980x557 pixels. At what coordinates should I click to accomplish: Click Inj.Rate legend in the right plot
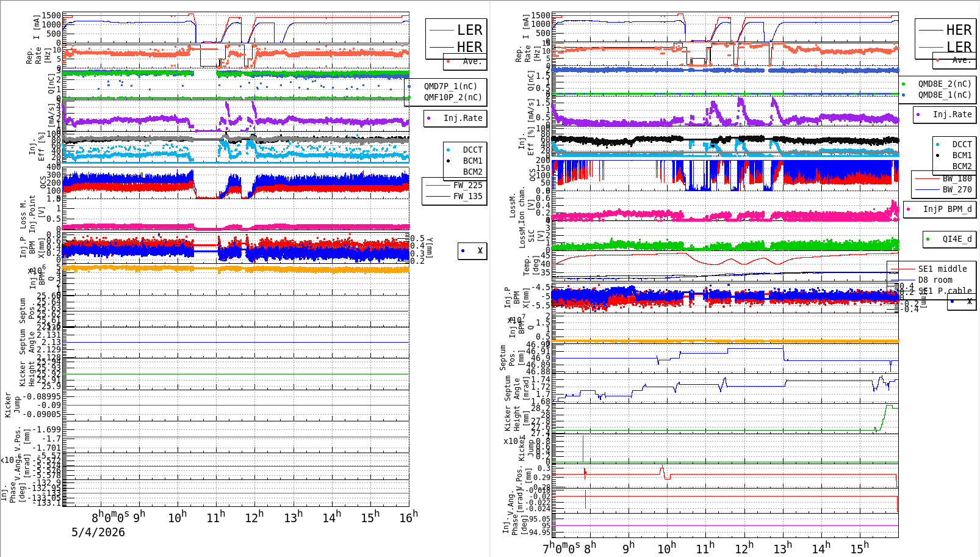952,114
